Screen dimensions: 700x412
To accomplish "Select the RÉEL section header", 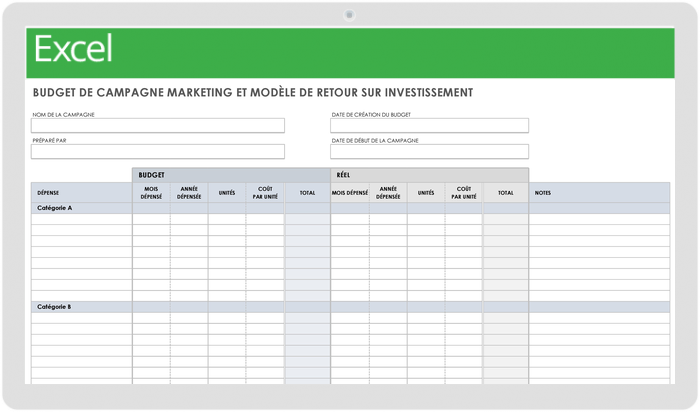I will tap(429, 175).
